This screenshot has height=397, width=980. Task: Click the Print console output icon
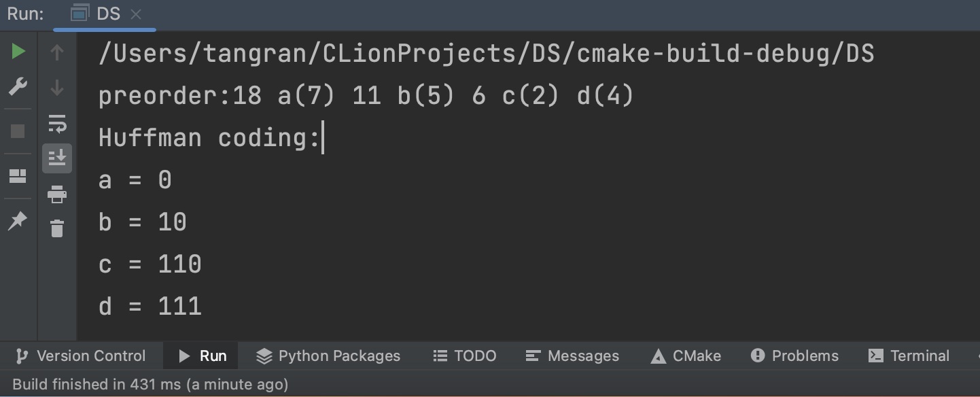57,194
